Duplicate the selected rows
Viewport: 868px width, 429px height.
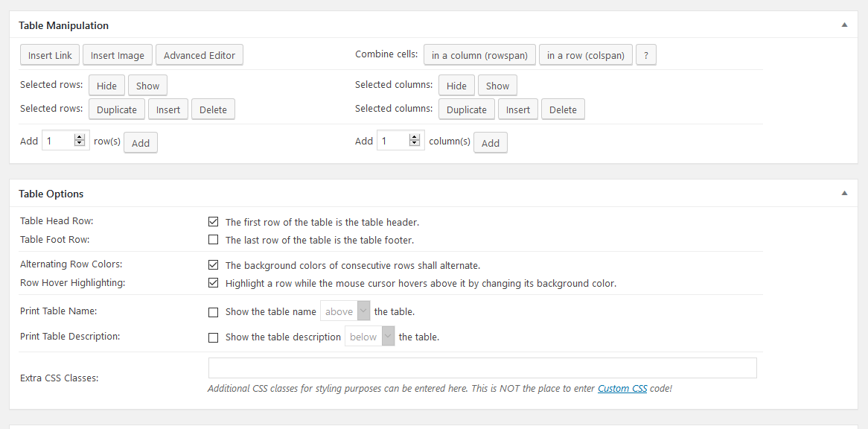click(x=116, y=109)
